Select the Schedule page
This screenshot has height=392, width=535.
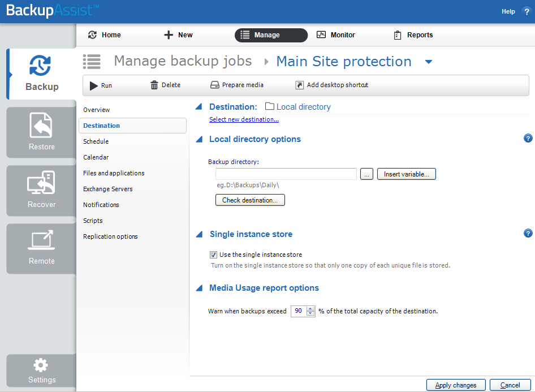click(96, 141)
